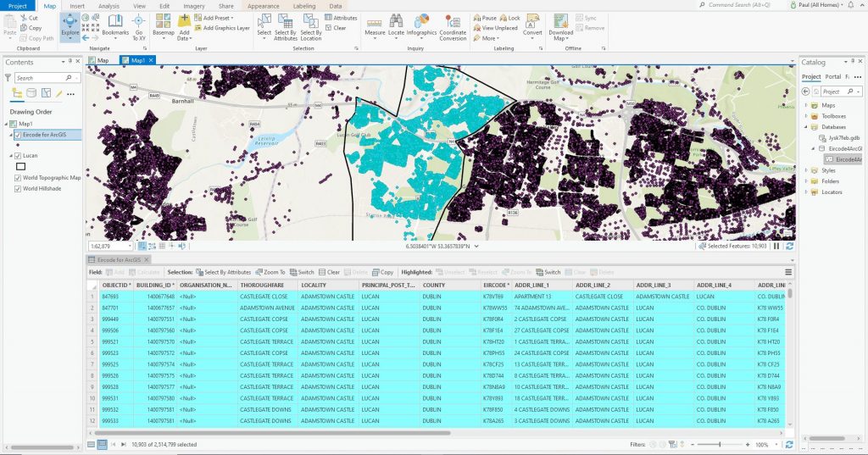Viewport: 868px width, 455px height.
Task: Switch to the Portal tab in Catalog
Action: pos(833,77)
